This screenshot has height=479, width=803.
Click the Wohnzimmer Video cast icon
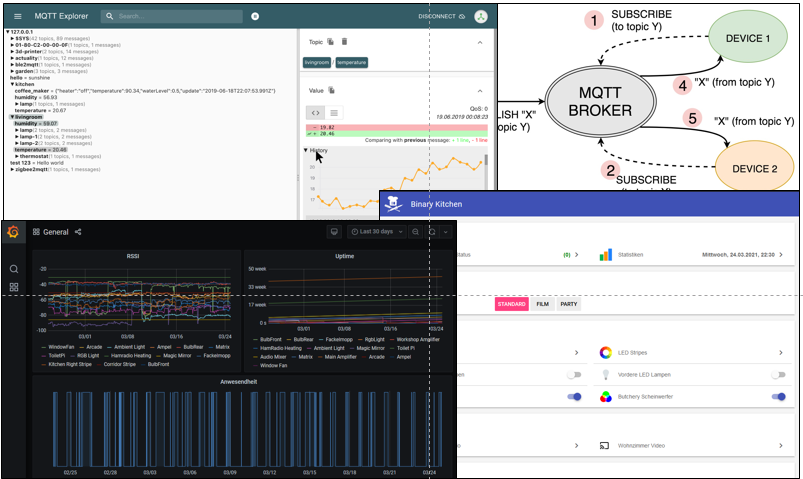[x=604, y=446]
